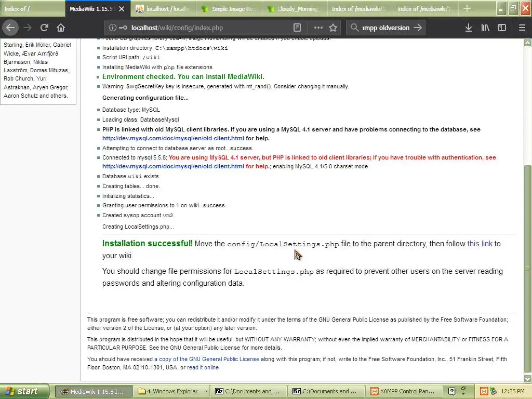Click 'Aaron Schulz and others.' sidebar text
532x399 pixels.
point(36,96)
